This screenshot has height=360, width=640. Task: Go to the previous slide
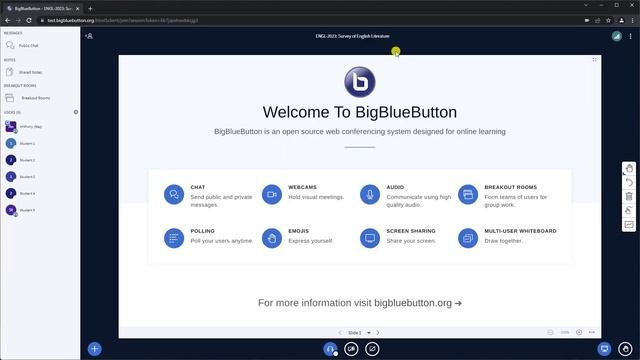[x=340, y=333]
